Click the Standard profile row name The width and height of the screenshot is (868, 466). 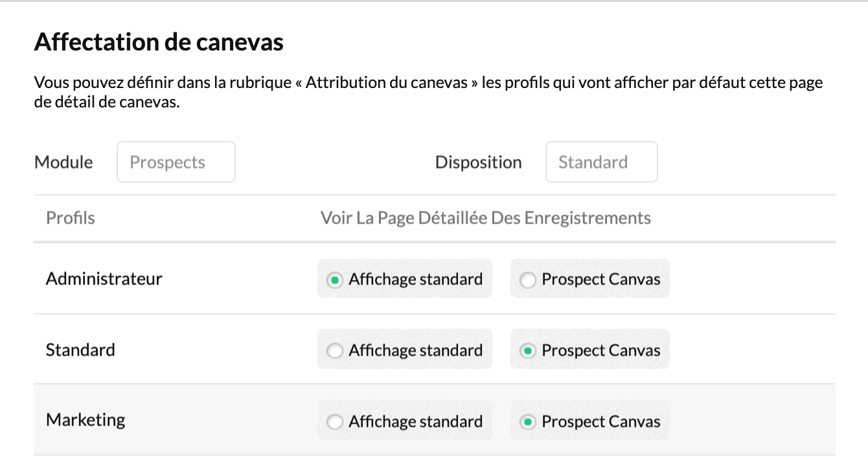80,350
